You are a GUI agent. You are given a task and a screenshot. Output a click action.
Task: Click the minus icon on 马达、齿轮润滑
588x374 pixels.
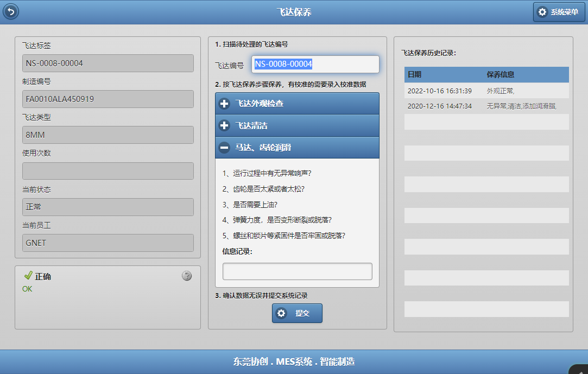tap(224, 147)
